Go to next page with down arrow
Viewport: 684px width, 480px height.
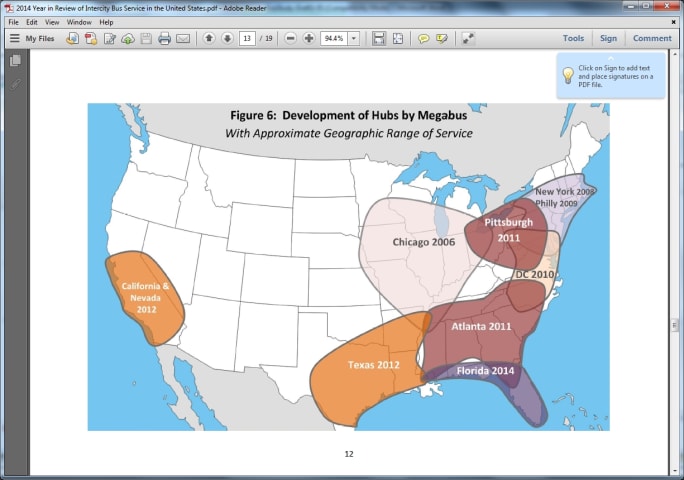pos(227,39)
